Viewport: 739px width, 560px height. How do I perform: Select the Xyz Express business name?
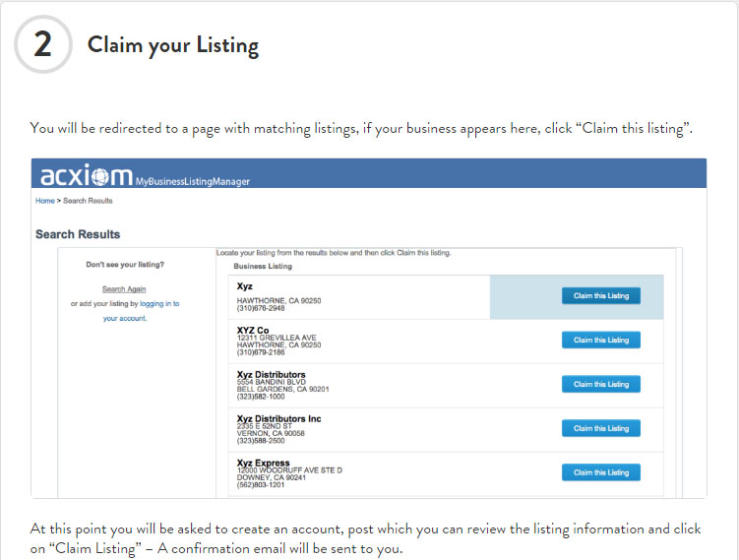tap(263, 463)
